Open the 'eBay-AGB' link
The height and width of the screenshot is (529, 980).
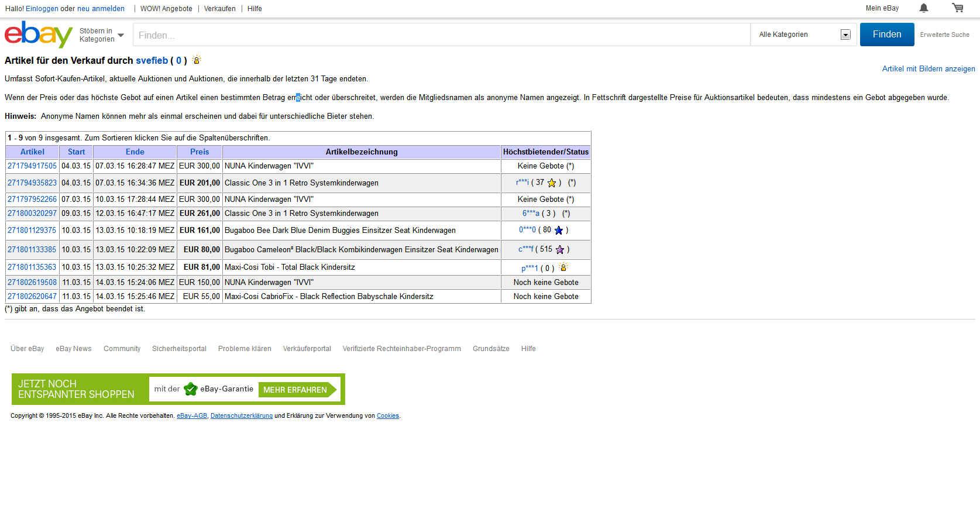click(x=192, y=416)
